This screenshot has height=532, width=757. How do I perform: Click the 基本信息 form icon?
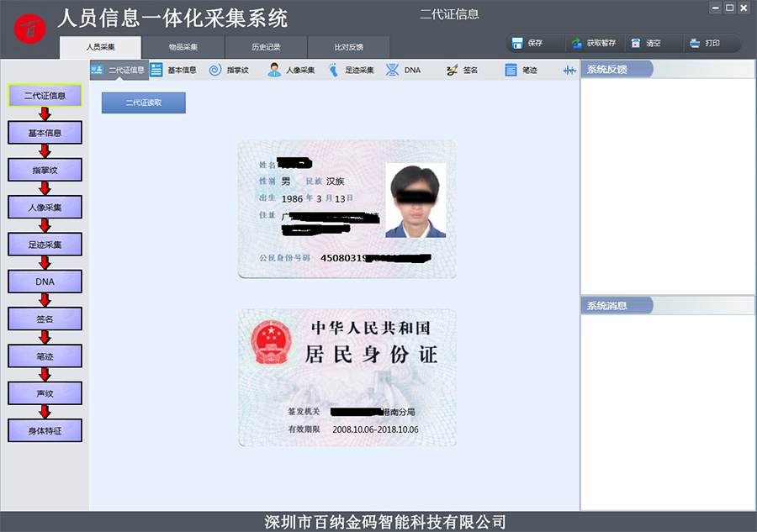click(156, 70)
